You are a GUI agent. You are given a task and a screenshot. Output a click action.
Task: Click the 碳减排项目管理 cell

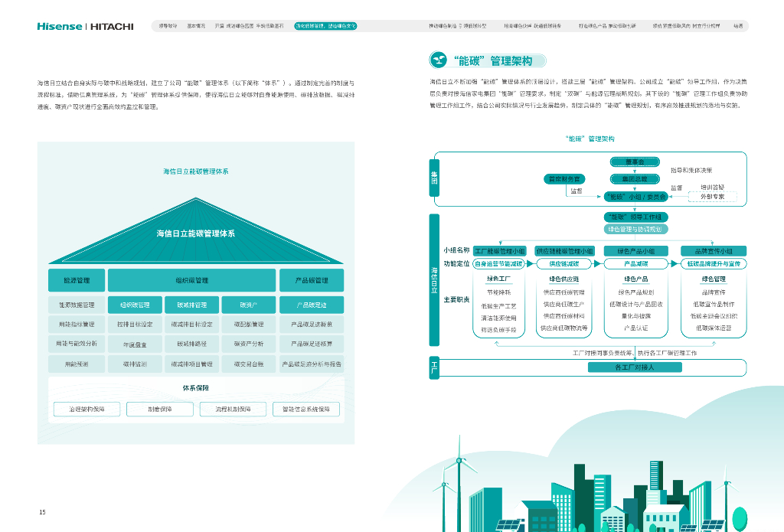coord(191,364)
